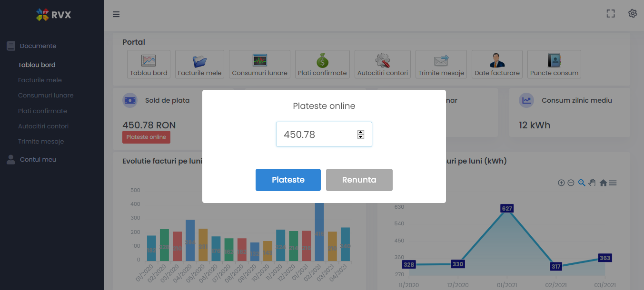Open Puncte consum notebook icon
The image size is (644, 290).
(x=554, y=64)
